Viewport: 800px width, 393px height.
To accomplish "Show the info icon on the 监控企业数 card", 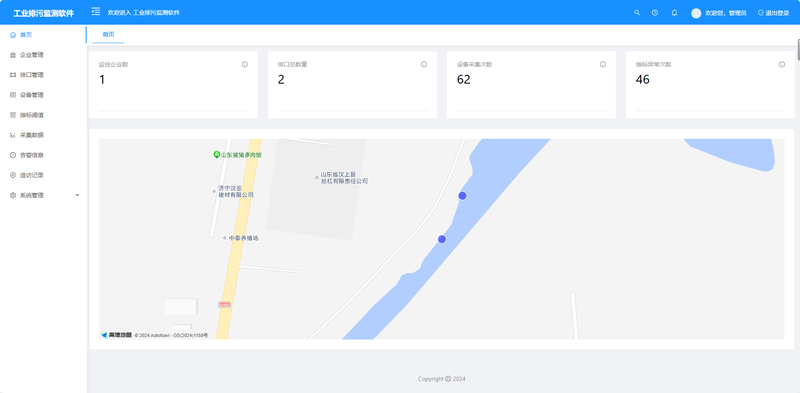I will (244, 64).
